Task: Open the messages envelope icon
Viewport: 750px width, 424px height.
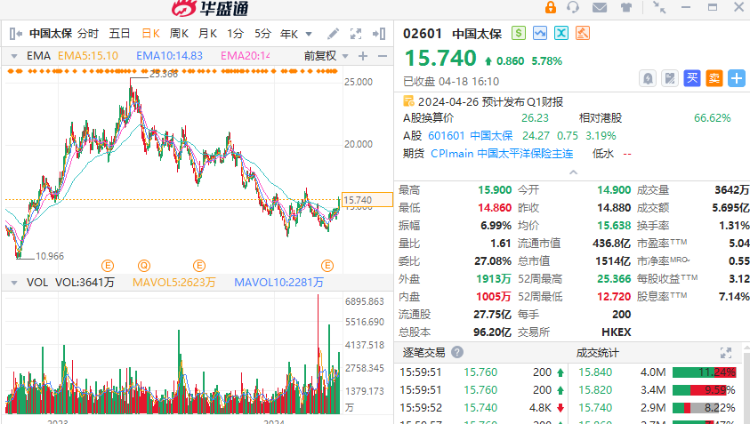Action: click(599, 8)
